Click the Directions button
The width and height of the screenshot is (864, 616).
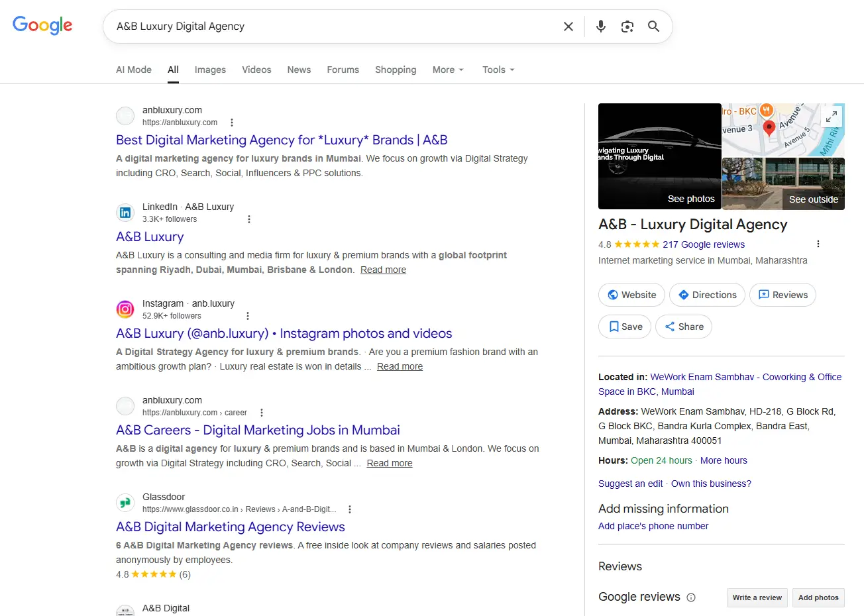tap(707, 295)
